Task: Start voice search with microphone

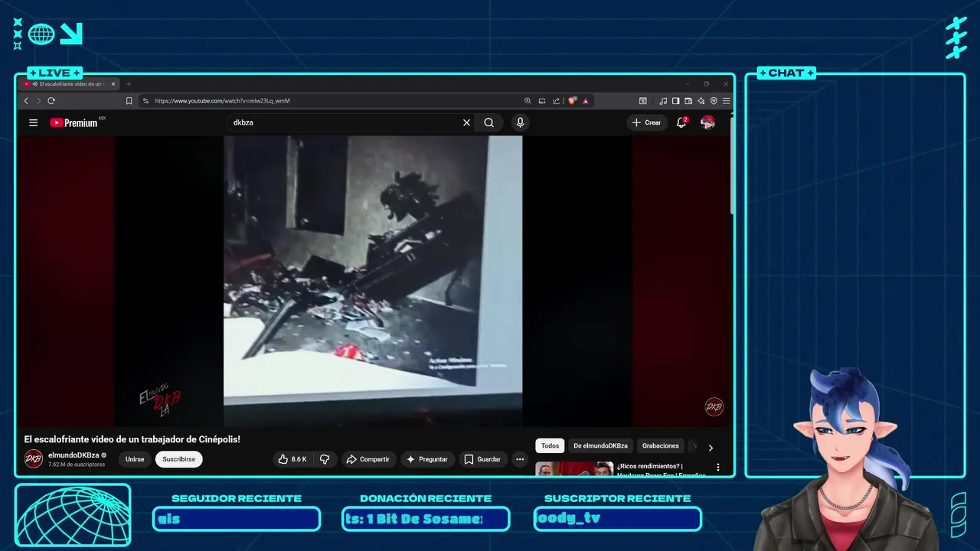Action: (x=520, y=122)
